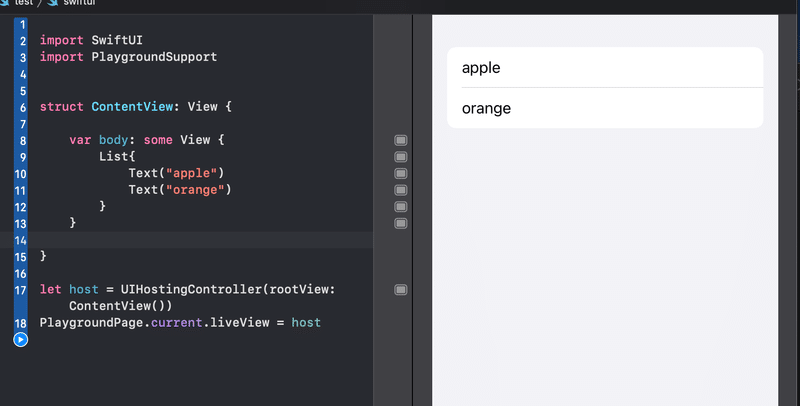Click the "var body: some View" declaration
Image resolution: width=800 pixels, height=406 pixels.
pos(147,140)
